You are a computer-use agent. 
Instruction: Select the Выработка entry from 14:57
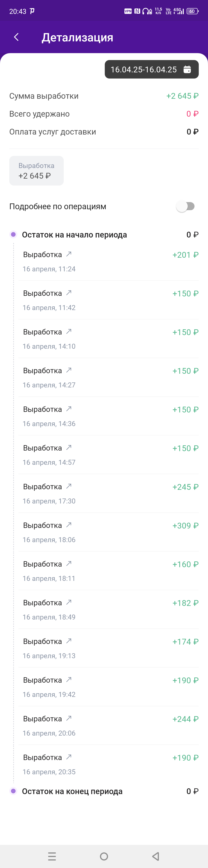pyautogui.click(x=109, y=455)
